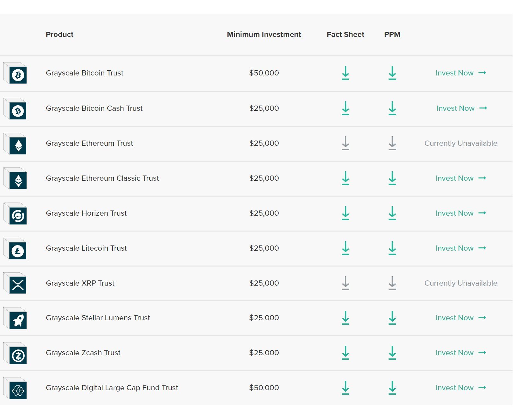Click the Fact Sheet column header
521x420 pixels.
pos(345,34)
